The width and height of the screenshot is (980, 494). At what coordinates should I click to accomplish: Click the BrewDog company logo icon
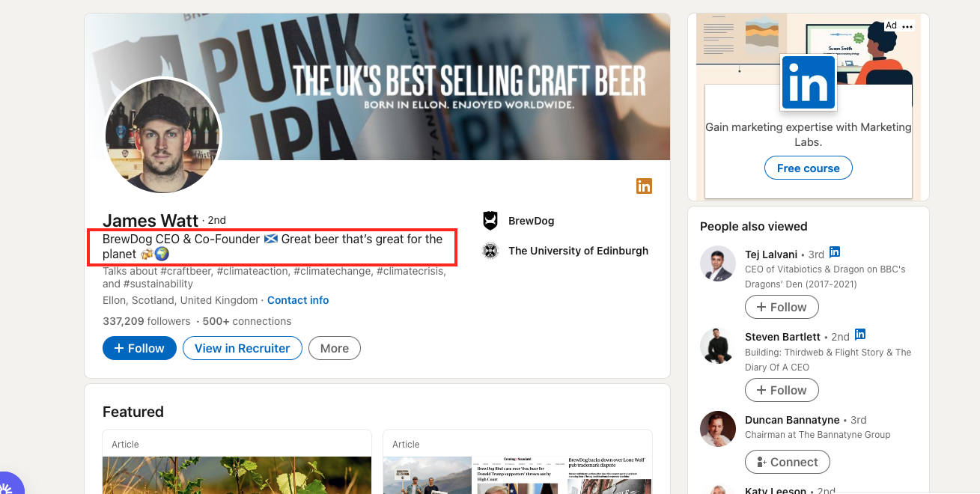point(490,221)
